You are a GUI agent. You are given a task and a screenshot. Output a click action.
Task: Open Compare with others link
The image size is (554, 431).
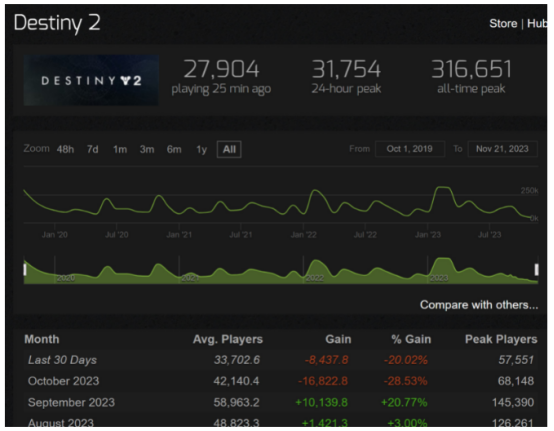coord(479,305)
